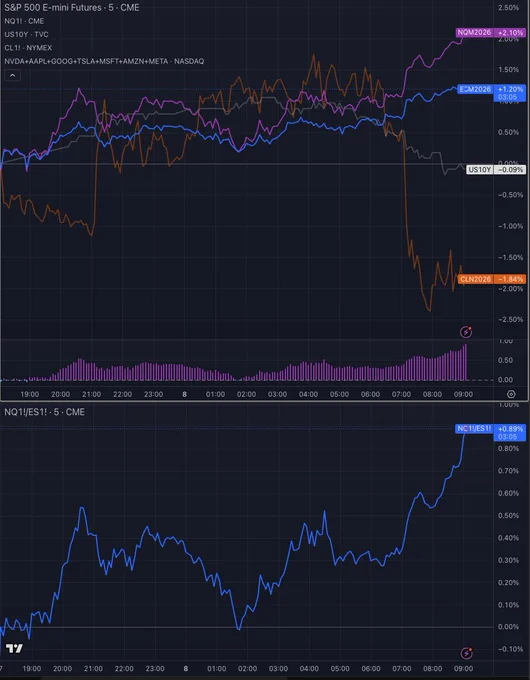The width and height of the screenshot is (530, 680).
Task: Click the -0.10% level on the lower price scale
Action: pyautogui.click(x=510, y=649)
